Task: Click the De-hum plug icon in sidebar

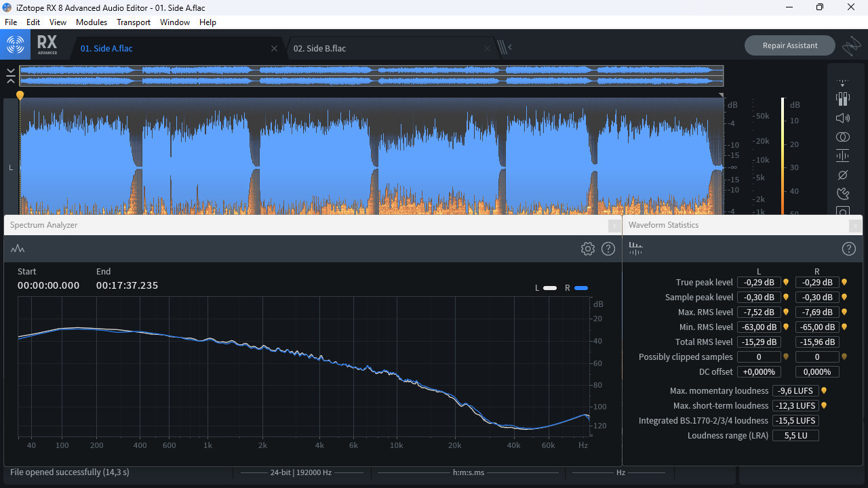Action: (842, 194)
